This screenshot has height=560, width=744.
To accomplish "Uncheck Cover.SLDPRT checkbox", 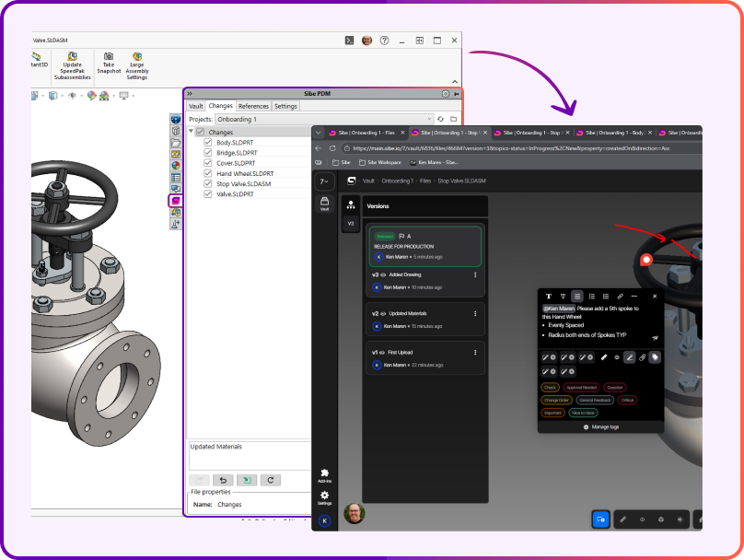I will pos(208,163).
